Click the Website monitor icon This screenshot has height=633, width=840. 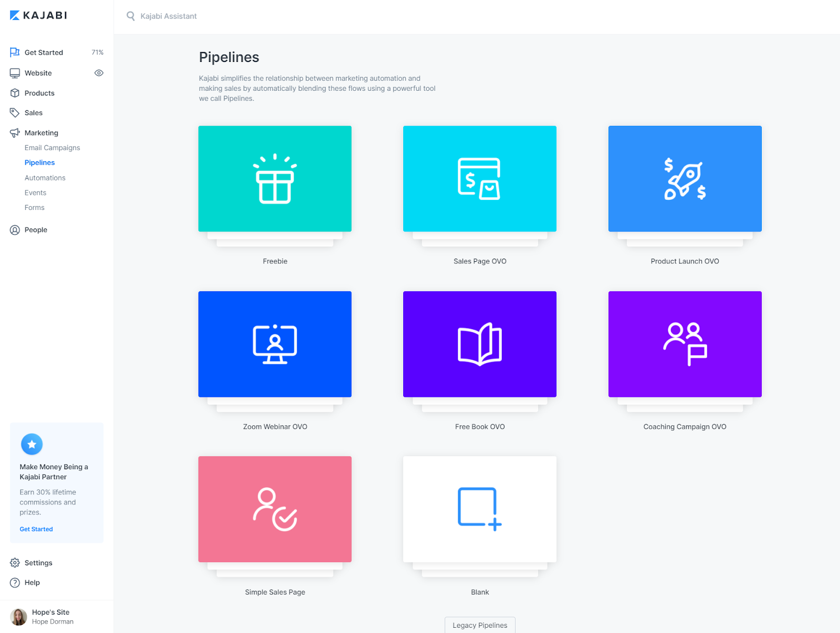tap(15, 73)
